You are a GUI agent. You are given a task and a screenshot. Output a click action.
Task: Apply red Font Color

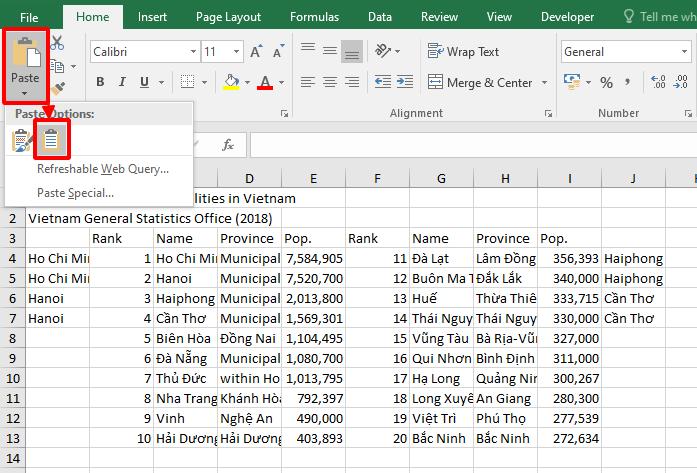265,82
